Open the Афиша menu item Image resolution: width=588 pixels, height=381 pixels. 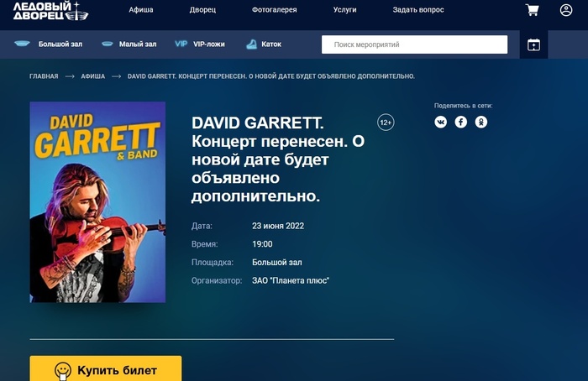(141, 10)
